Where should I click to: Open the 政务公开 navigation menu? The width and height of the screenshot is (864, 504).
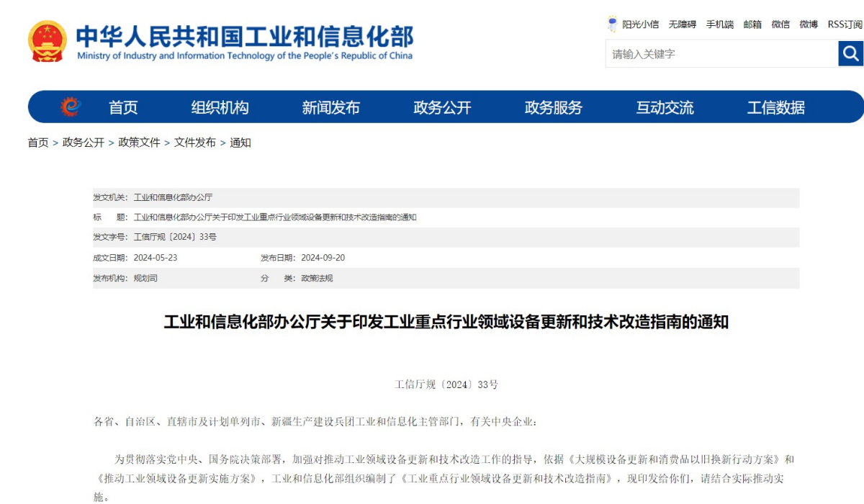pos(442,107)
